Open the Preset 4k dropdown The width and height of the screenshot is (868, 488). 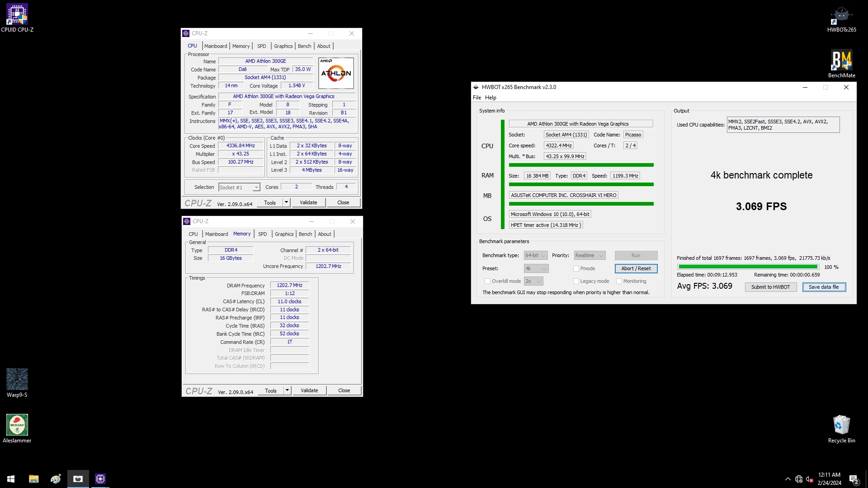click(536, 268)
